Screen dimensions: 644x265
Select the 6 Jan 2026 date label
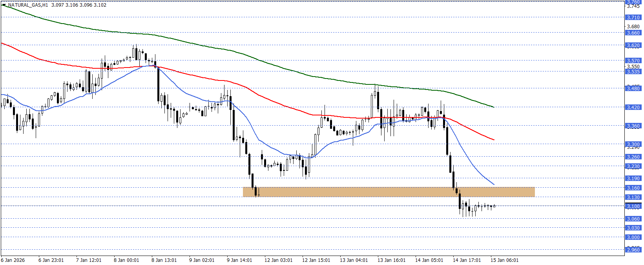point(13,260)
